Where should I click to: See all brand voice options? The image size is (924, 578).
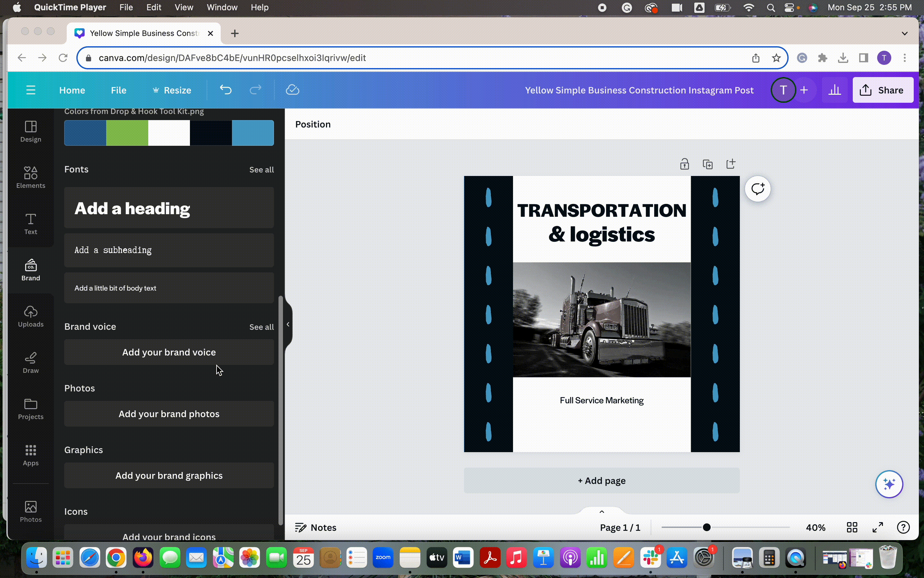261,327
